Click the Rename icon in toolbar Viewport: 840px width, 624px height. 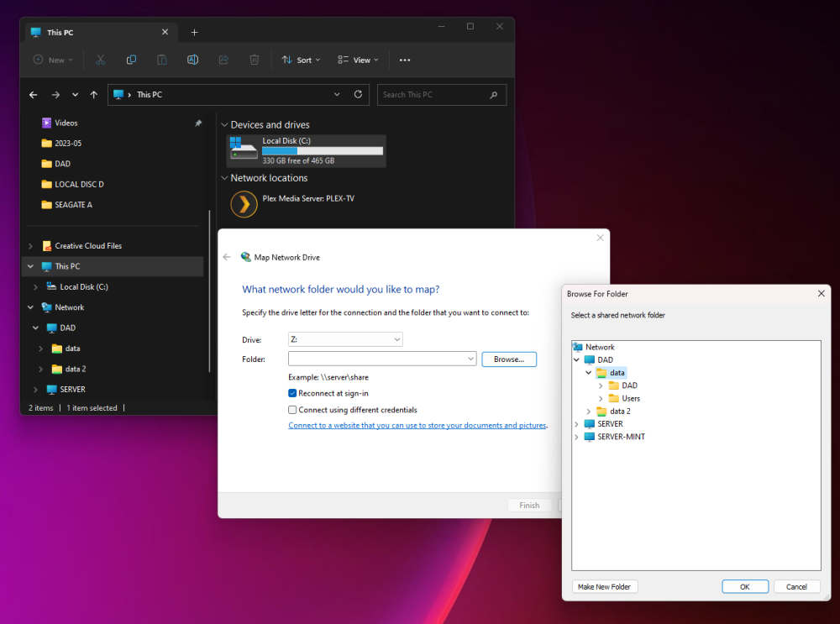click(x=193, y=60)
